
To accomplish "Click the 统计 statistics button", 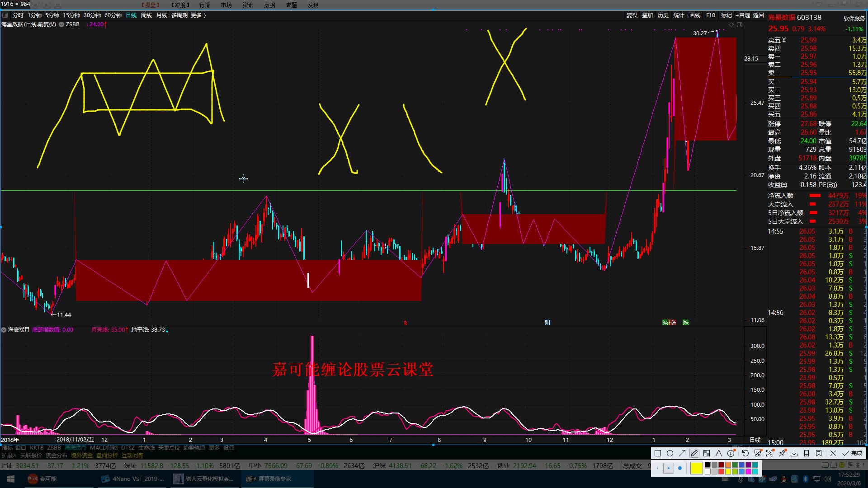I will pos(679,15).
